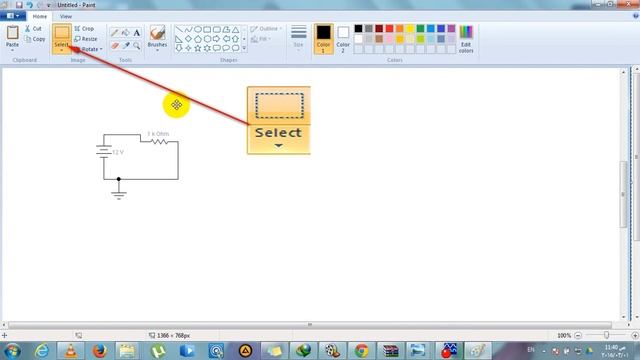This screenshot has width=640, height=360.
Task: Pick the black color swatch
Action: [x=358, y=29]
